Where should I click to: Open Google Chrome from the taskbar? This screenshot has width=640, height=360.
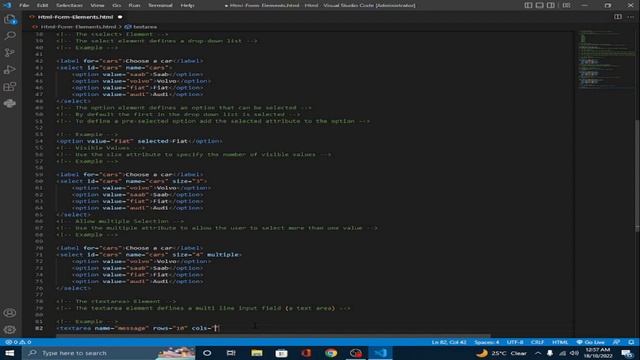point(331,353)
